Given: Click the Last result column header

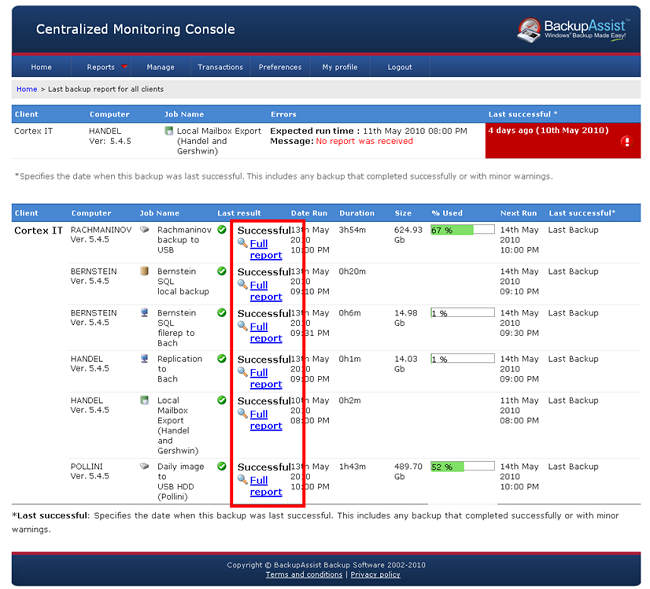Looking at the screenshot, I should (239, 213).
